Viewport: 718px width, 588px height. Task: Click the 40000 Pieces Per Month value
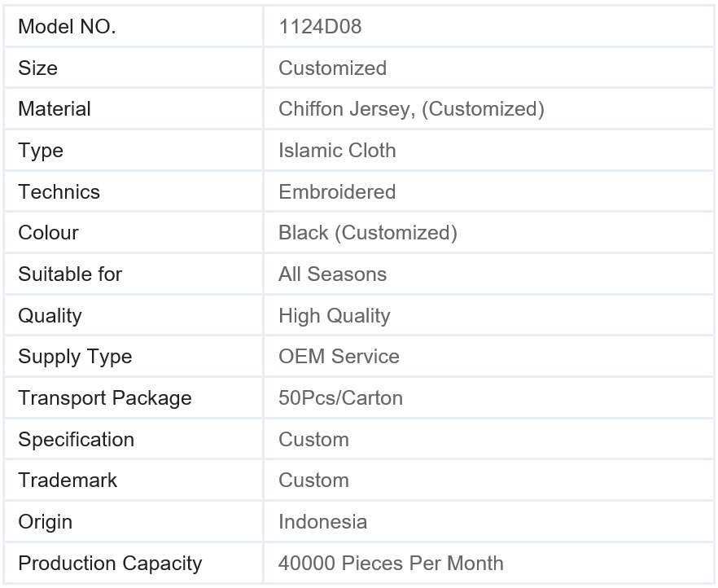click(x=391, y=564)
